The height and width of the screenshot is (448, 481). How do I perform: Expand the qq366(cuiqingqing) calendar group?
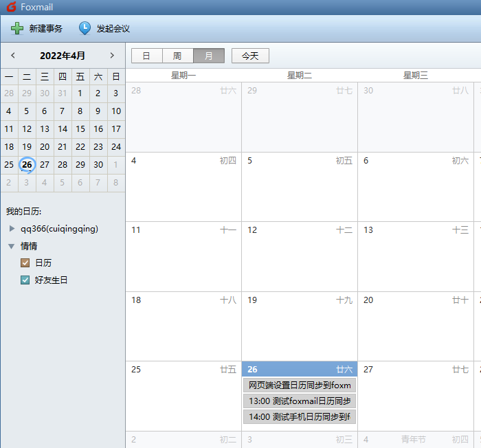tap(12, 229)
